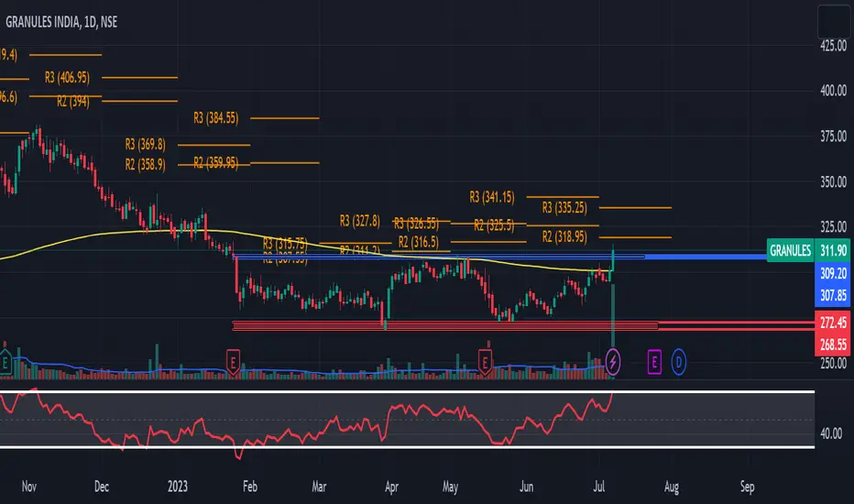Click the R3 (326.55) pivot label
854x504 pixels.
[416, 224]
